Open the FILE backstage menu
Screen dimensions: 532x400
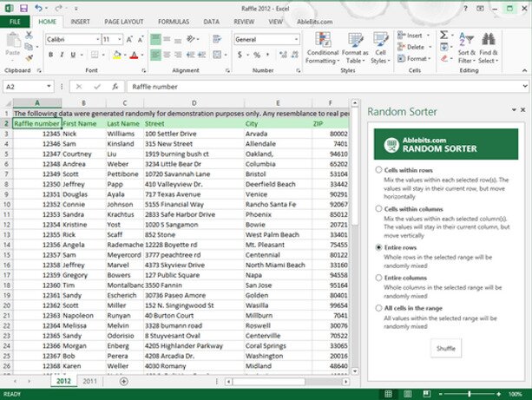tap(16, 20)
